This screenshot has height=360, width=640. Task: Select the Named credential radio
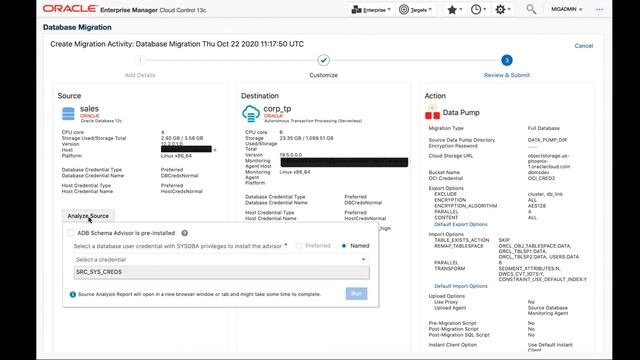click(x=344, y=246)
